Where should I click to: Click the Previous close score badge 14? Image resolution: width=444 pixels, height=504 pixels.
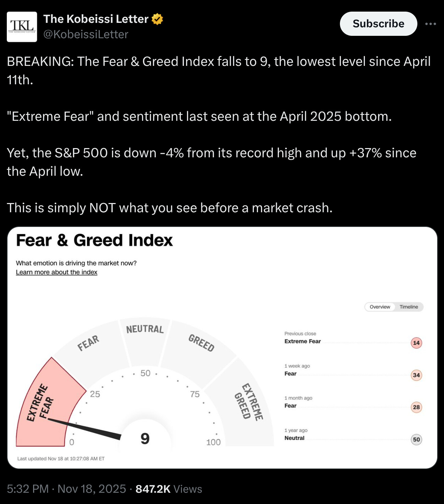point(416,343)
